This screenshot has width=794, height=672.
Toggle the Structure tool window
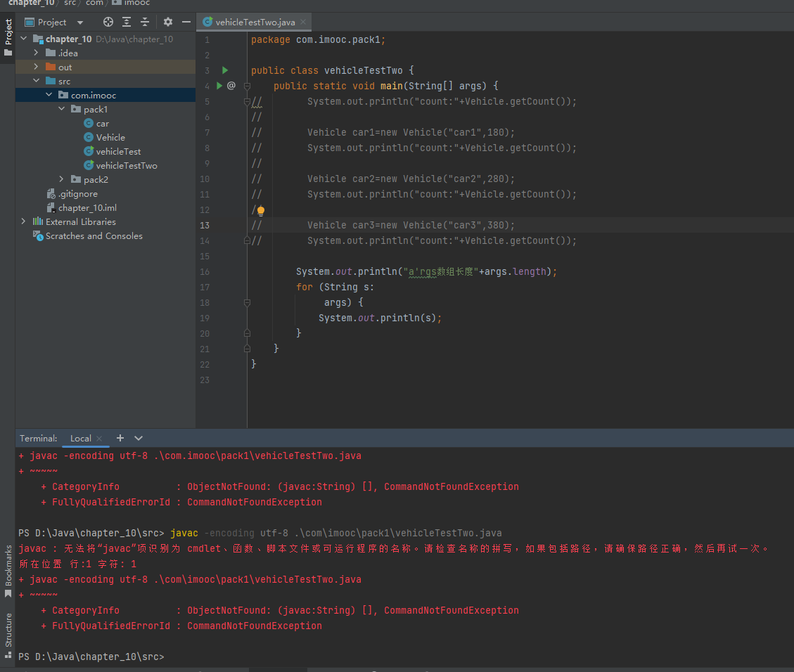point(8,635)
